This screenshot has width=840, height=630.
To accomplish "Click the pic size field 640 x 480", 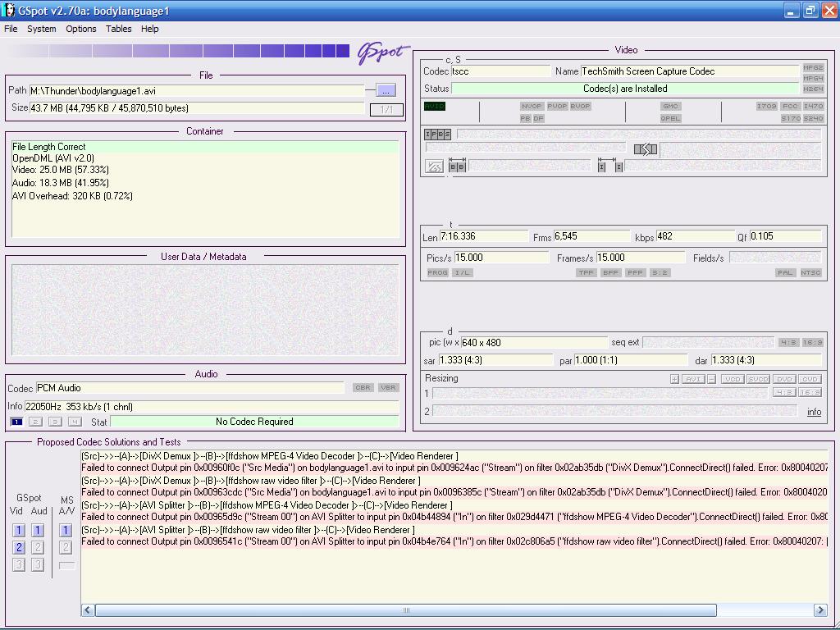I will click(534, 342).
